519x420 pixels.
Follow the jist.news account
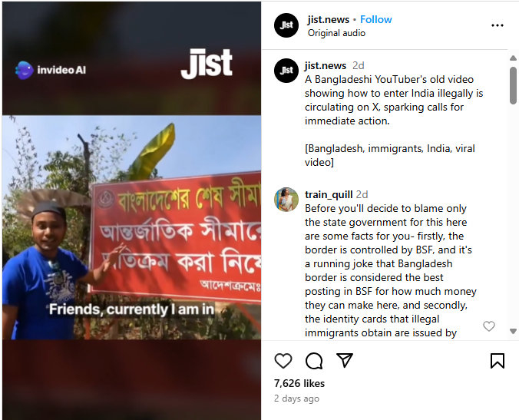[x=375, y=19]
